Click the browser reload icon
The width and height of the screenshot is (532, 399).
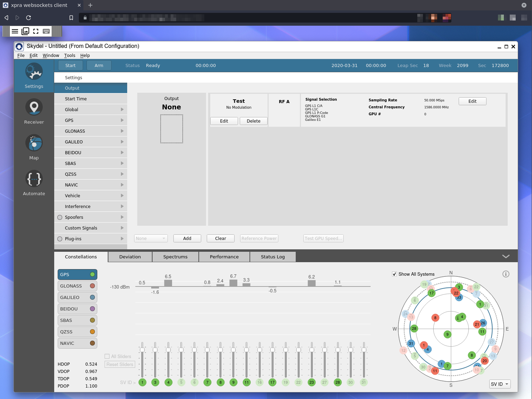click(x=28, y=17)
